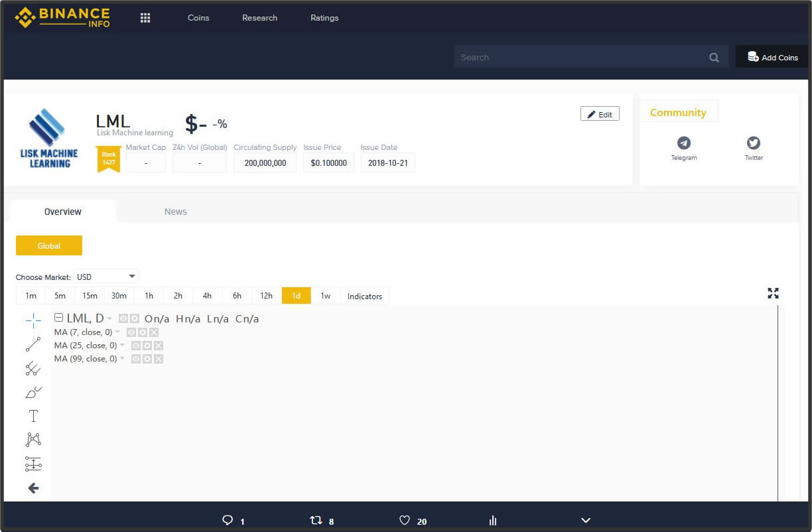Toggle visibility of LML, D series

pyautogui.click(x=123, y=318)
